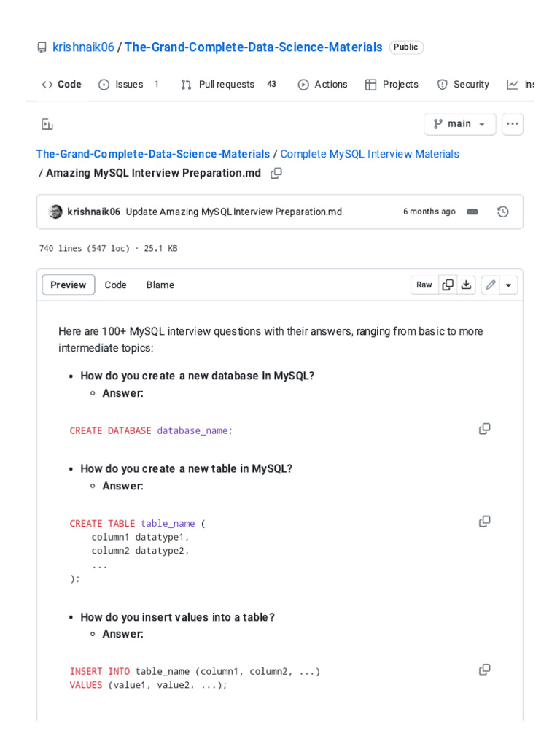Open the main branch dropdown
560x747 pixels.
tap(460, 124)
